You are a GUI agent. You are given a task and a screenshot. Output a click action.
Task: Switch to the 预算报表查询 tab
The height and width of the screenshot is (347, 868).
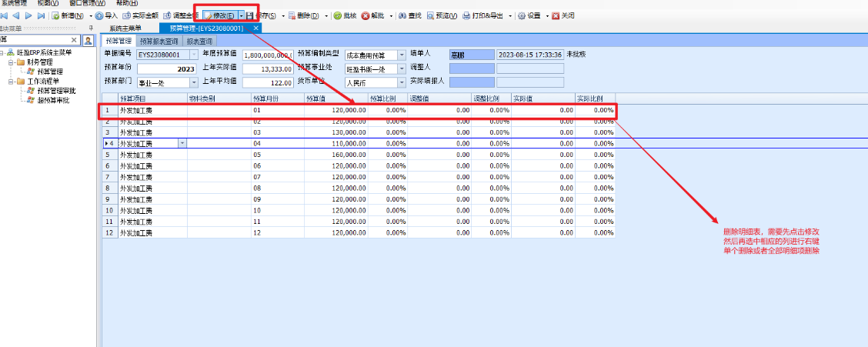coord(159,41)
